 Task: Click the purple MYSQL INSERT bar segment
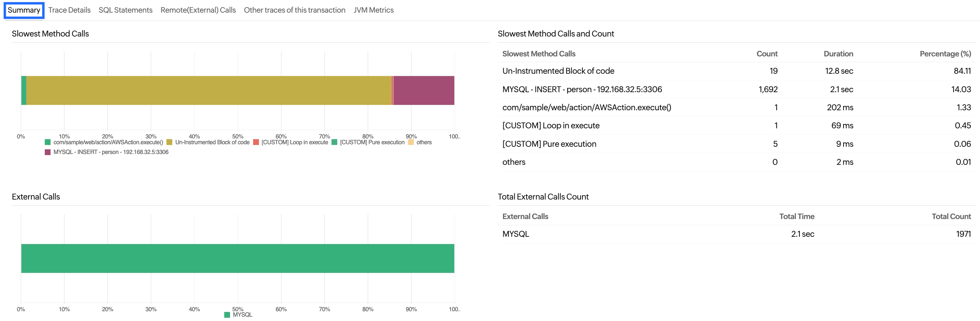pos(424,91)
